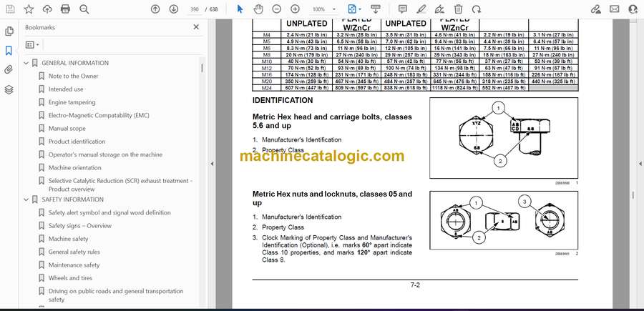Open the SAFETY INFORMATION bookmark
The width and height of the screenshot is (644, 311).
point(73,199)
